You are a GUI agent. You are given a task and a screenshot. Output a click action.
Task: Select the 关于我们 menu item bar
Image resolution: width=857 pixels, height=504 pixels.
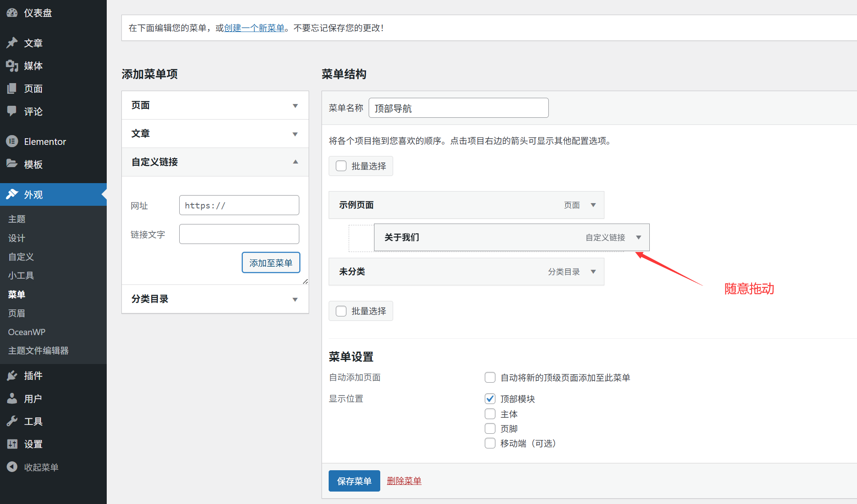(x=511, y=237)
